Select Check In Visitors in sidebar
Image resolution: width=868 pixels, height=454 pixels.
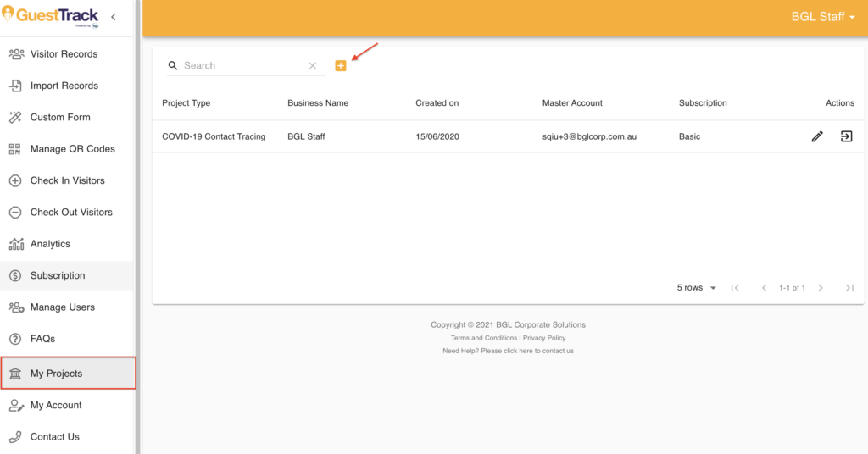pyautogui.click(x=67, y=180)
